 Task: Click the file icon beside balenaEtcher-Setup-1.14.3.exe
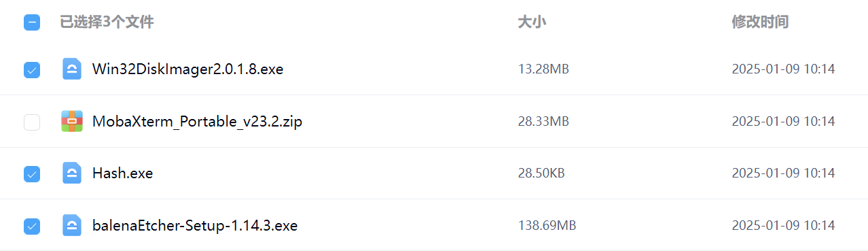72,225
